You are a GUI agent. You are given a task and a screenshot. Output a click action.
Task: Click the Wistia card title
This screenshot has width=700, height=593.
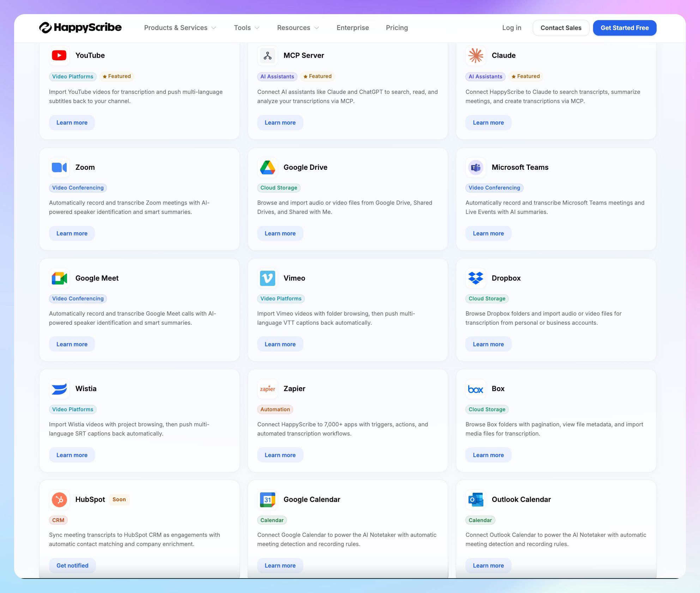point(86,389)
